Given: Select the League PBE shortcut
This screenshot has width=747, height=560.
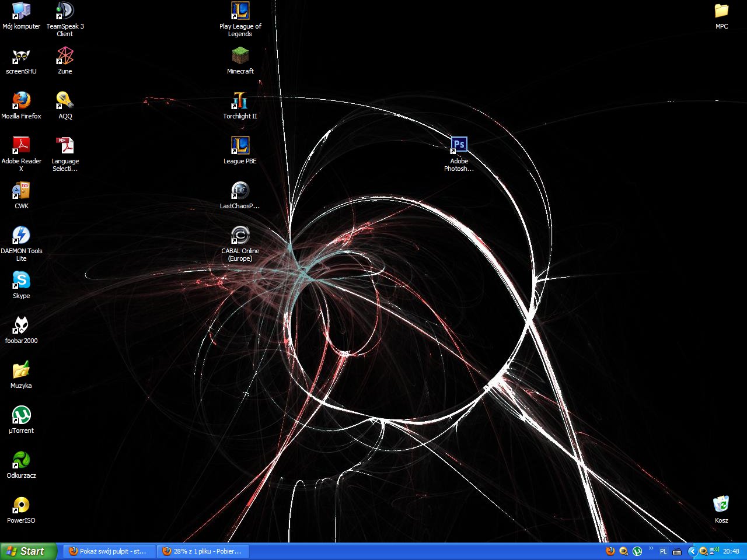Looking at the screenshot, I should 240,150.
